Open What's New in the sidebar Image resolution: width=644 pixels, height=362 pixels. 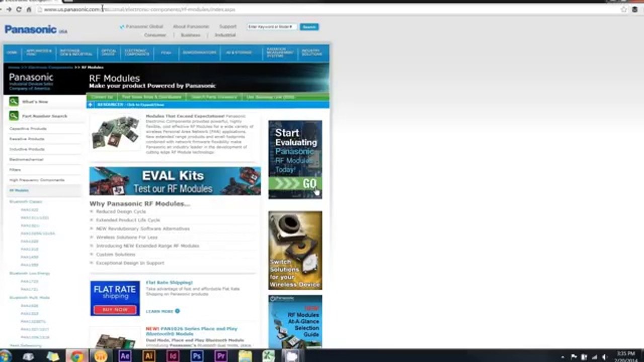tap(35, 102)
